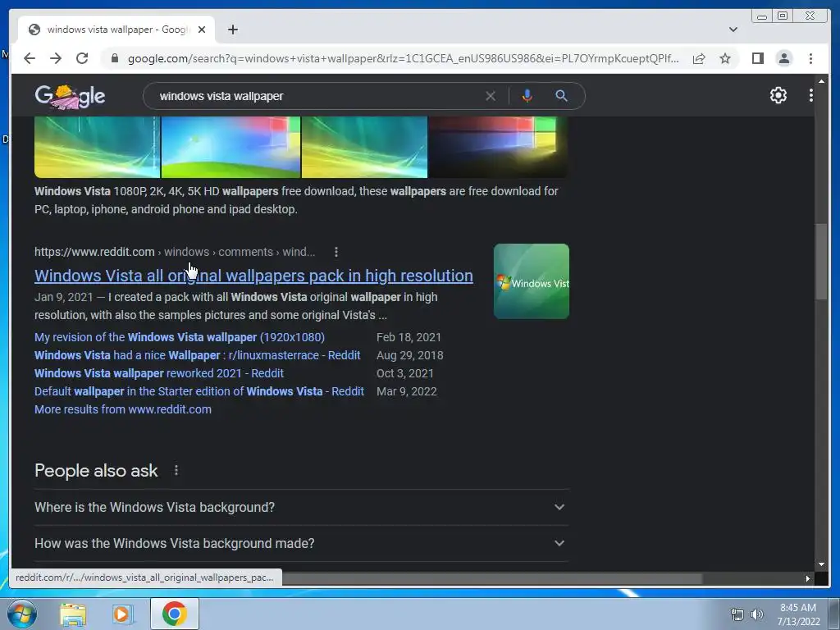The width and height of the screenshot is (840, 630).
Task: Start voice search with microphone
Action: 527,96
